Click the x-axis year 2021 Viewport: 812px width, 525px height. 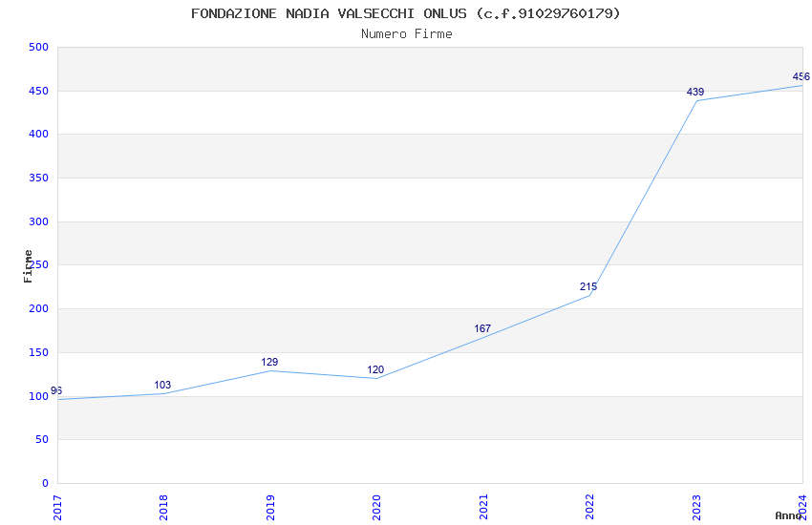coord(483,508)
